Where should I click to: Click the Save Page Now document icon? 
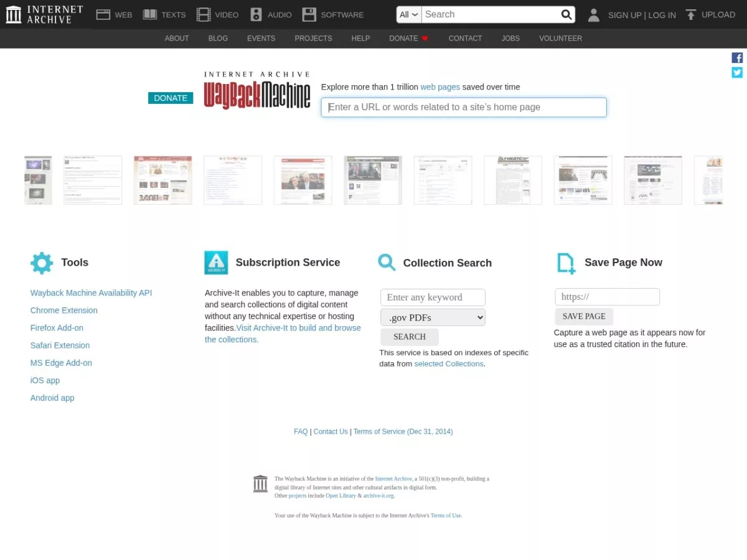tap(566, 263)
